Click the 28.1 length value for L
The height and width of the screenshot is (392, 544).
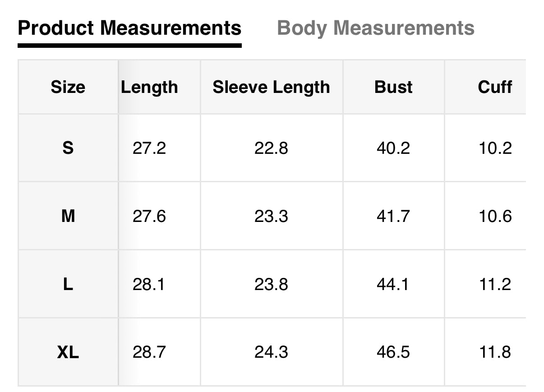(x=149, y=284)
